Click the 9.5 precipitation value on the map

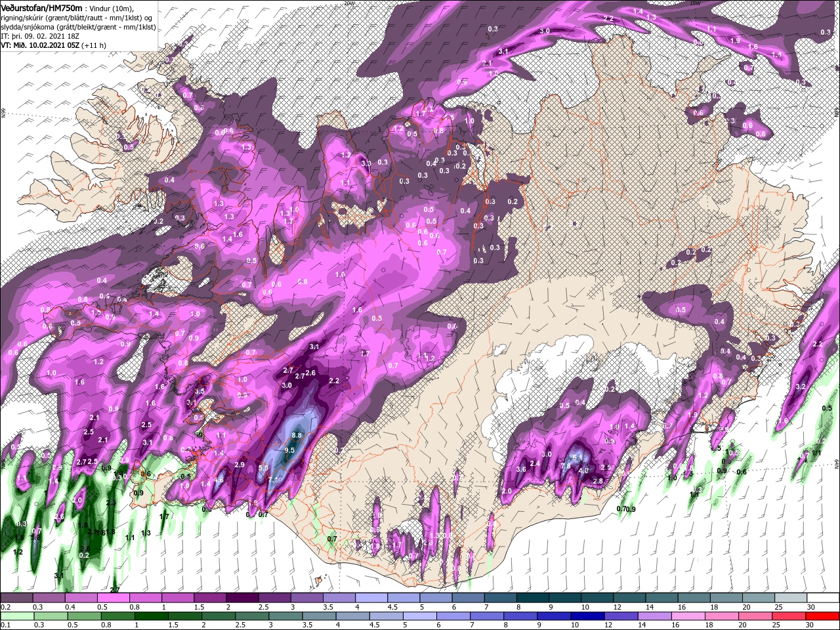coord(289,450)
